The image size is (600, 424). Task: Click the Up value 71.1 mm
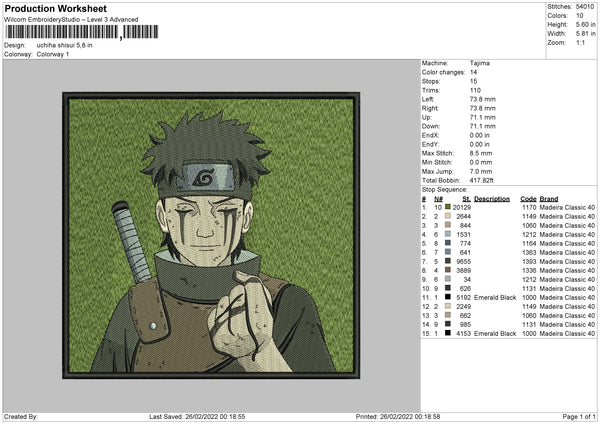pyautogui.click(x=483, y=117)
